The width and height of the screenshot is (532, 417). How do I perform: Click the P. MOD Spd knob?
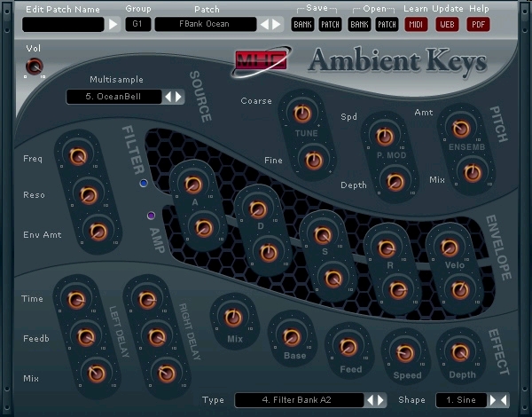(385, 137)
